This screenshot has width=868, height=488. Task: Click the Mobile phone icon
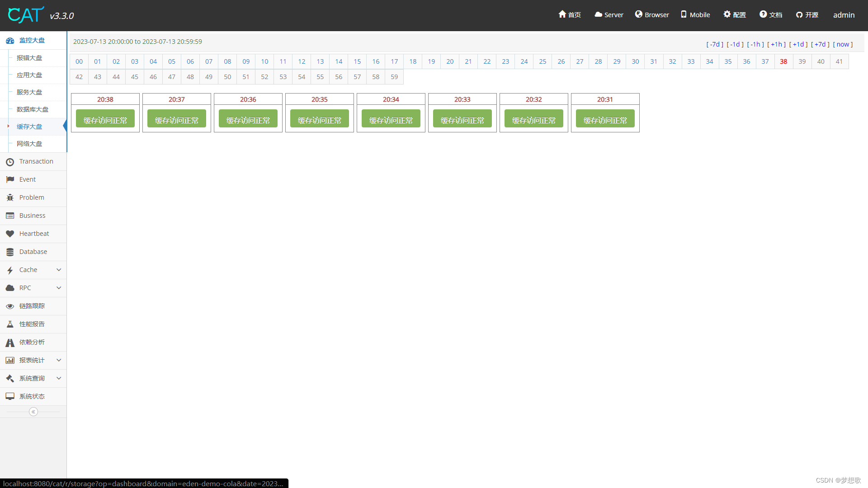coord(684,14)
